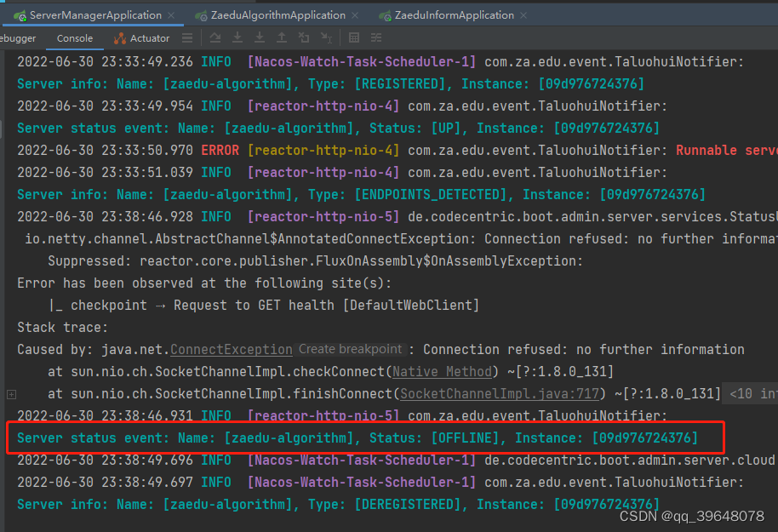Click the Spring Boot icon on ZaeduInformApplication tab
The image size is (778, 532).
(x=385, y=16)
